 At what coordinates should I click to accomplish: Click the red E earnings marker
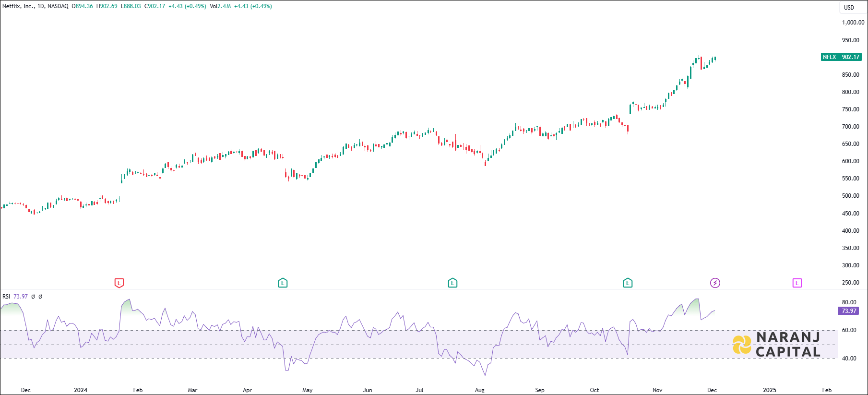[119, 283]
